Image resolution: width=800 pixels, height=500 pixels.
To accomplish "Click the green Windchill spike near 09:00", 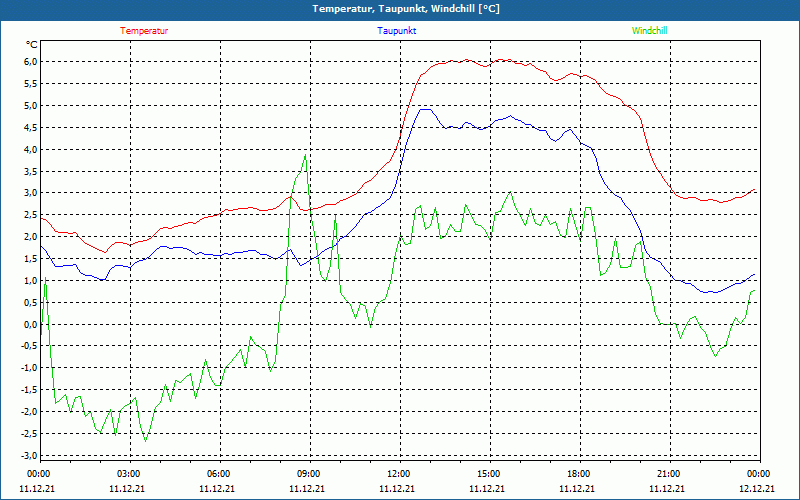I will 305,155.
